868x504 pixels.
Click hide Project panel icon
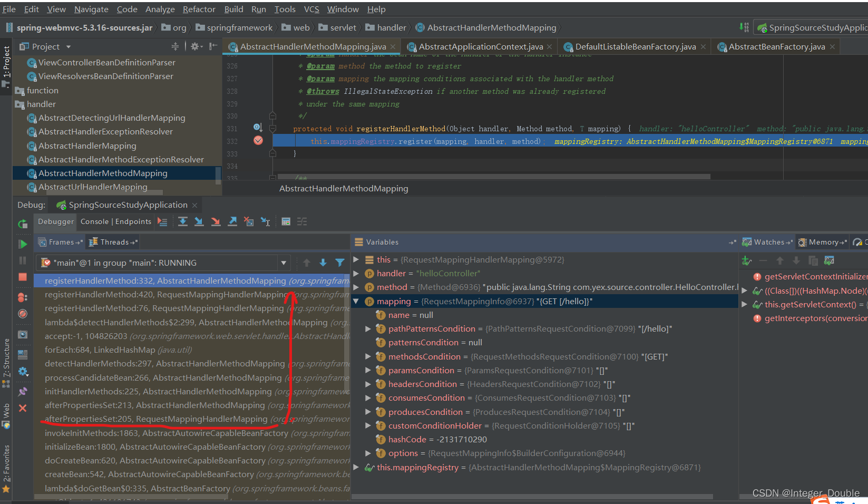tap(213, 46)
